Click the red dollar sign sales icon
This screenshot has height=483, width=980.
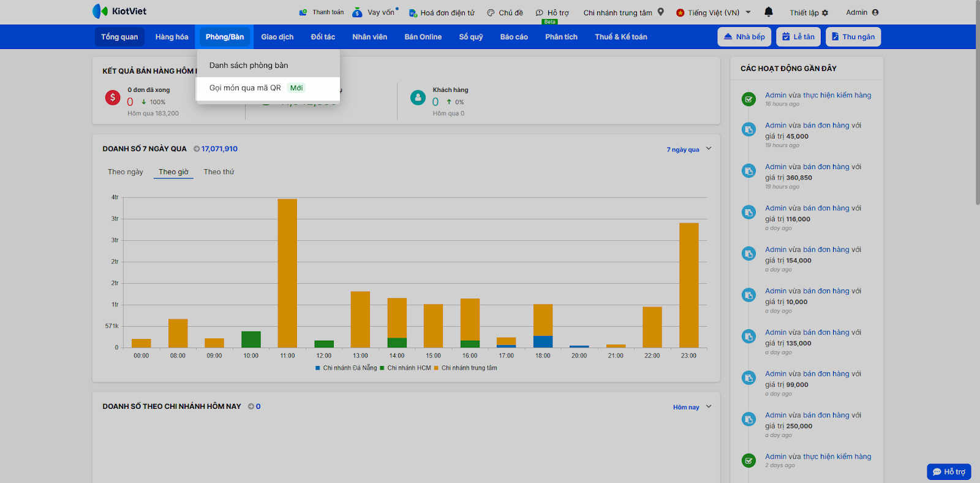point(113,97)
